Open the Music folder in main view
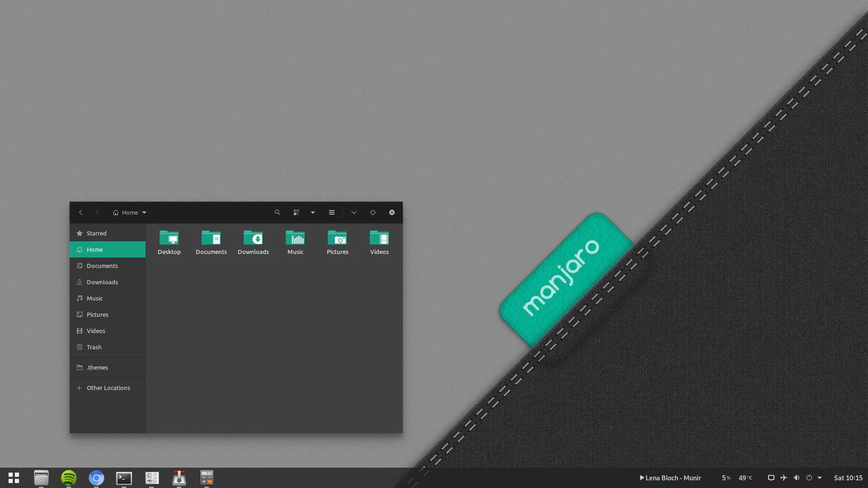 click(x=295, y=238)
